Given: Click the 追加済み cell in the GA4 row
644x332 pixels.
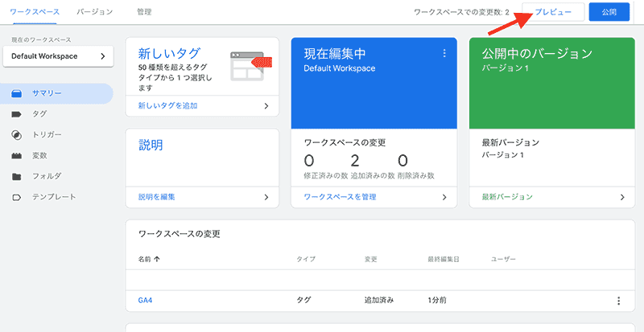Looking at the screenshot, I should 379,301.
